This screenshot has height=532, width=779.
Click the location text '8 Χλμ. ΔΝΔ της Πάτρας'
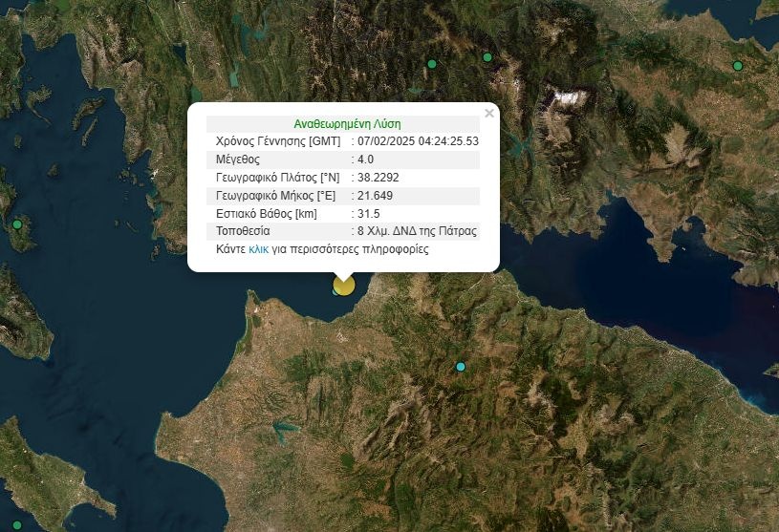click(x=418, y=231)
